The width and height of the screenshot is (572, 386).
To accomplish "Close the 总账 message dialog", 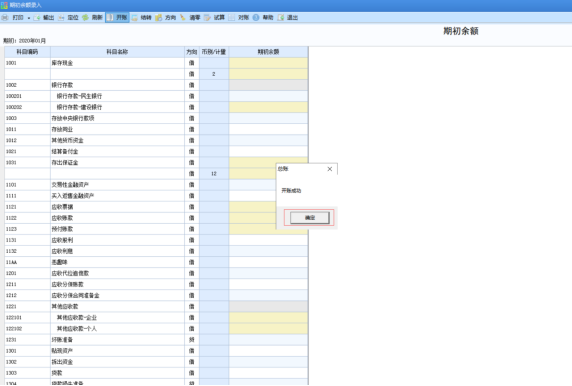I will 330,169.
